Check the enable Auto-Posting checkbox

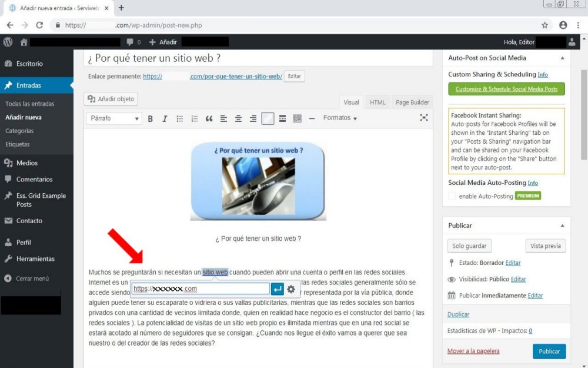[452, 196]
